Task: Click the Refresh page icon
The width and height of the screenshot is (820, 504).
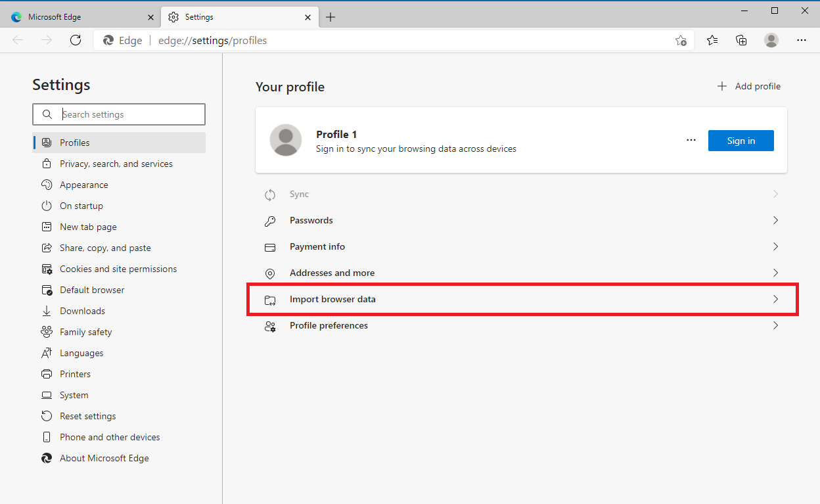Action: tap(76, 40)
